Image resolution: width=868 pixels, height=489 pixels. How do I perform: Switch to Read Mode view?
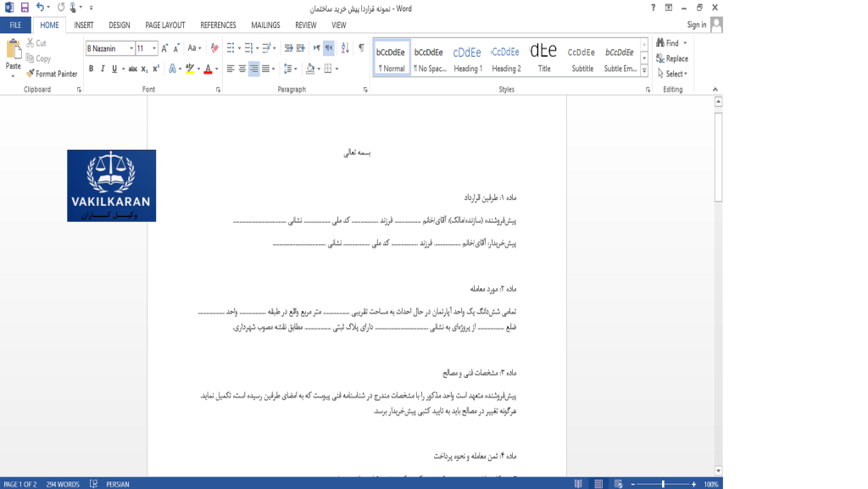pyautogui.click(x=580, y=483)
